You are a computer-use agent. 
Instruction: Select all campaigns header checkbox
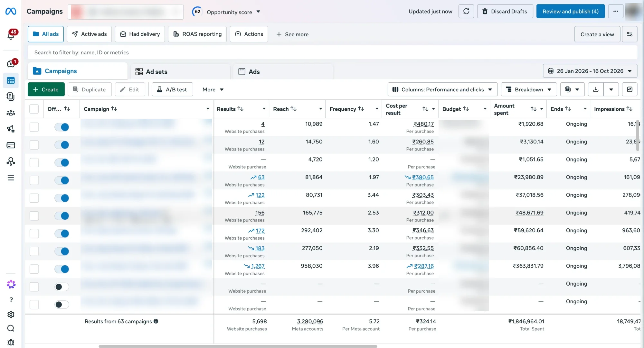(34, 109)
